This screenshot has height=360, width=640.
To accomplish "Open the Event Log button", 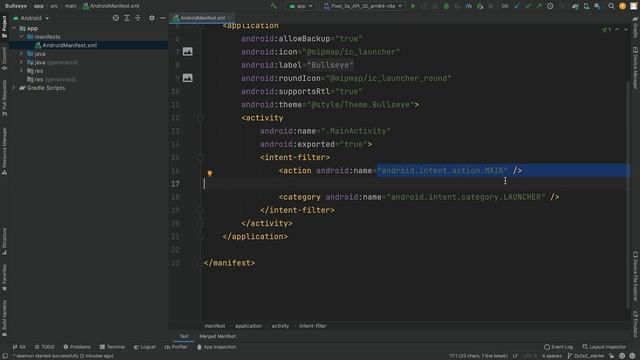I will [559, 347].
